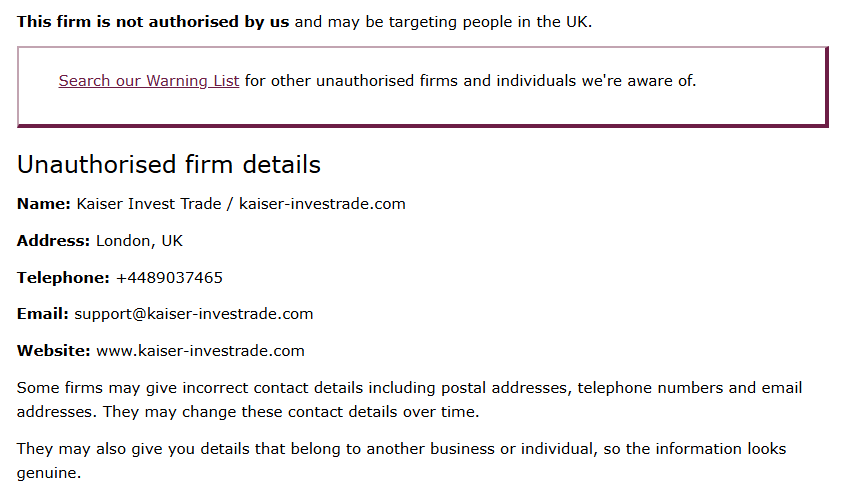Click the Address label
Viewport: 848px width, 500px height.
coord(54,241)
